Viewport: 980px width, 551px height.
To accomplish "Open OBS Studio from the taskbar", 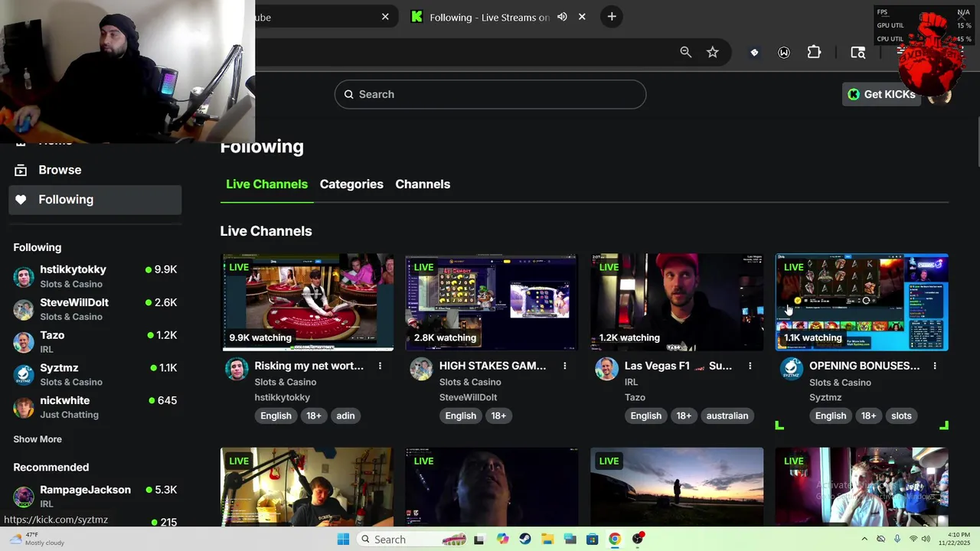I will (638, 540).
